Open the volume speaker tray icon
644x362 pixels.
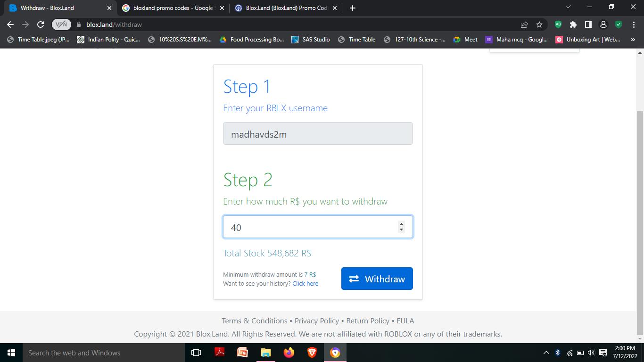[592, 353]
